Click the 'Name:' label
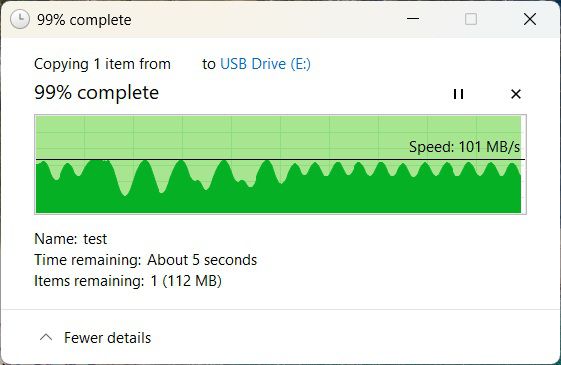Image resolution: width=561 pixels, height=365 pixels. coord(55,239)
